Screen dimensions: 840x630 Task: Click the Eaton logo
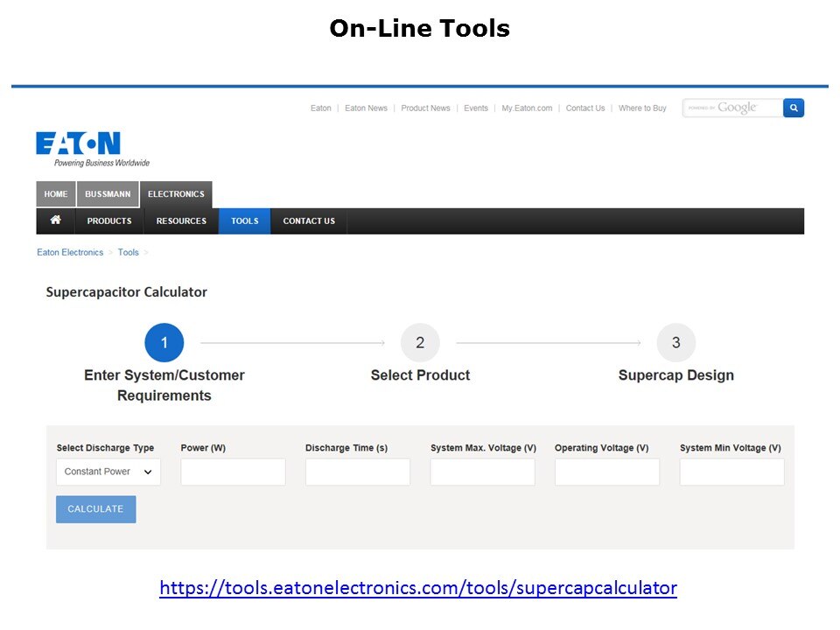click(x=79, y=144)
